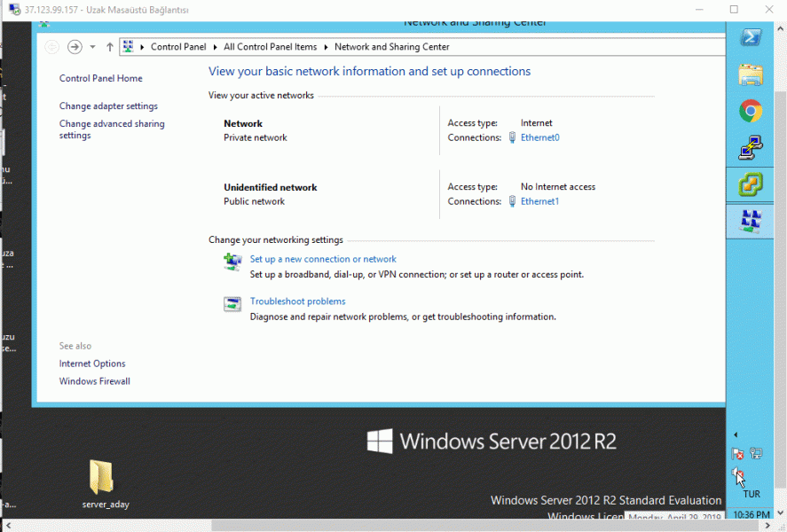787x532 pixels.
Task: Expand the arrow after Control Panel breadcrumb
Action: click(x=215, y=47)
